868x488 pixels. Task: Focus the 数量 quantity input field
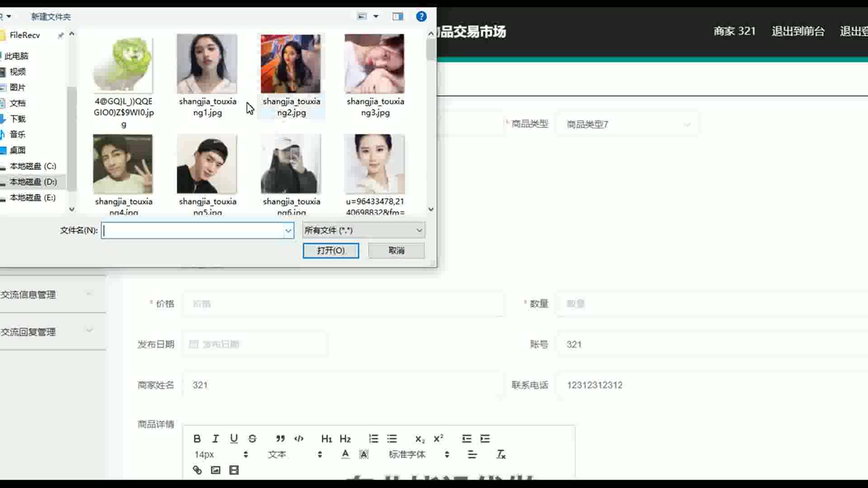click(x=712, y=304)
